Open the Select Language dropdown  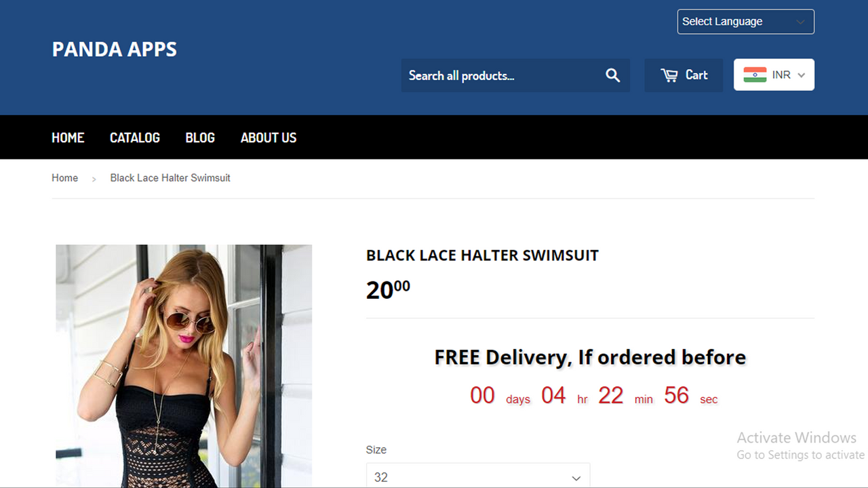pos(746,22)
